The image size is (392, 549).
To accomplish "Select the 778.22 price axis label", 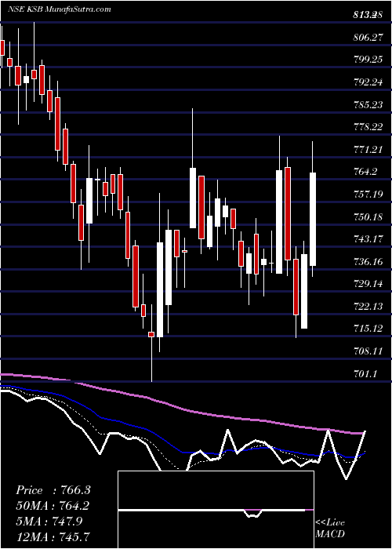I will coord(368,127).
